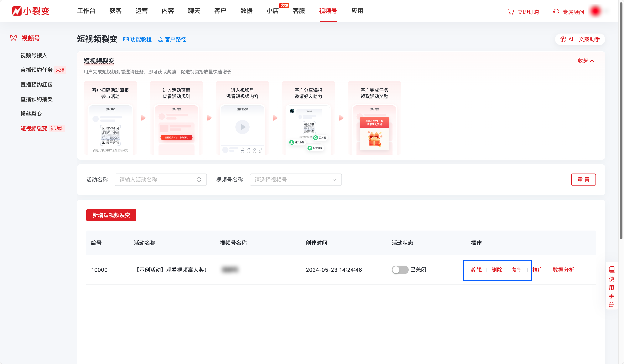Open the 功能教程 link
This screenshot has height=364, width=624.
click(x=141, y=39)
